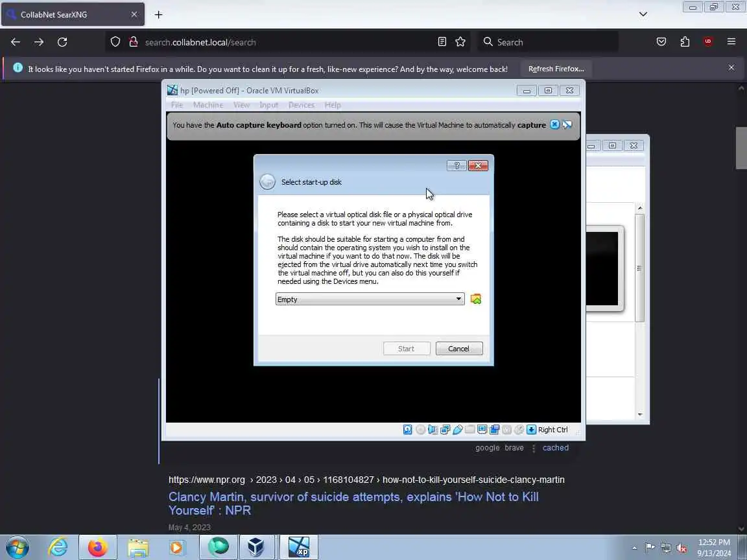Close the CollabNet SearXNG tab
The width and height of the screenshot is (747, 560).
(x=134, y=15)
